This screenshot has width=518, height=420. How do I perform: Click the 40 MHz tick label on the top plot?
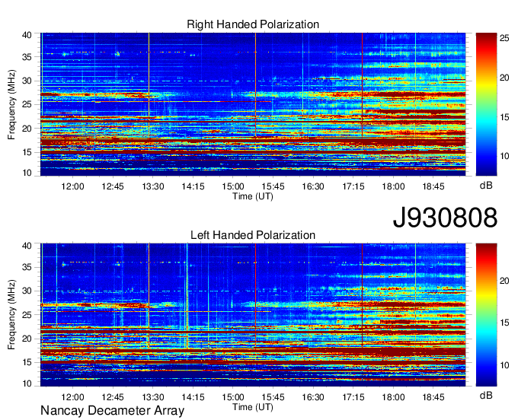tap(27, 35)
